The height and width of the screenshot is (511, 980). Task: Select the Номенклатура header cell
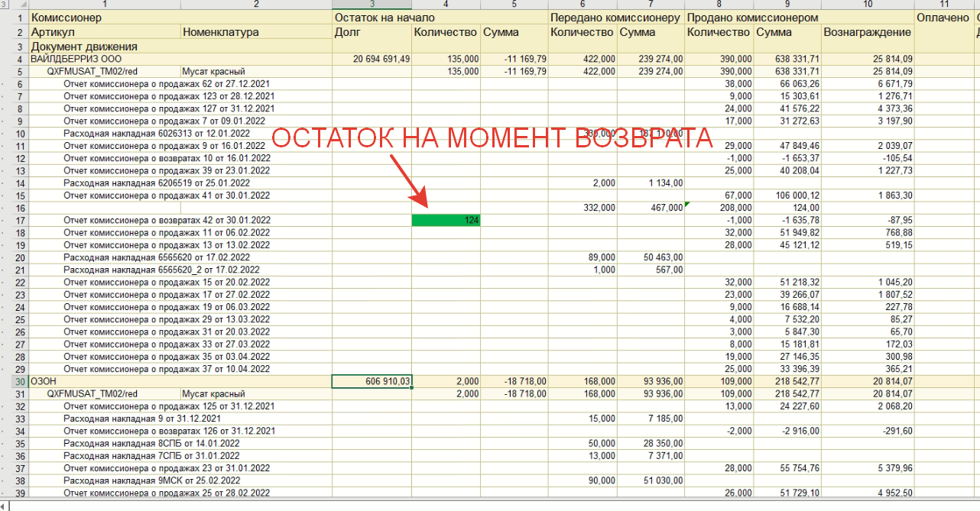(221, 32)
